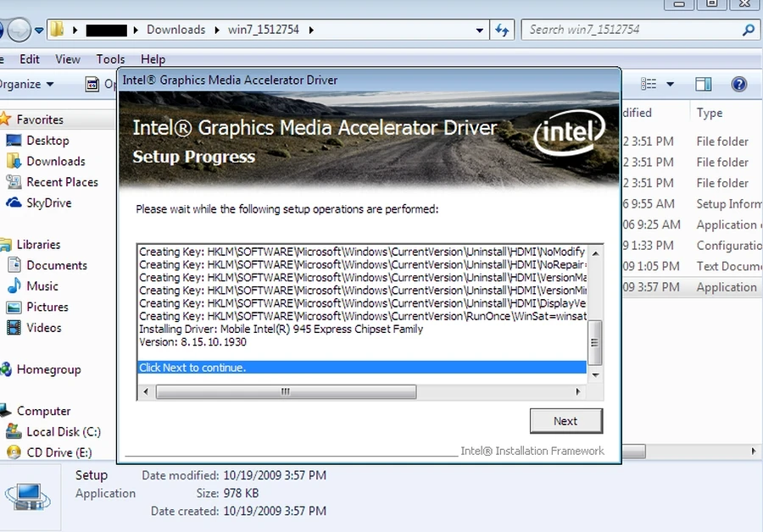Select 'Click Next to continue.' log line
Image resolution: width=763 pixels, height=532 pixels.
click(362, 368)
